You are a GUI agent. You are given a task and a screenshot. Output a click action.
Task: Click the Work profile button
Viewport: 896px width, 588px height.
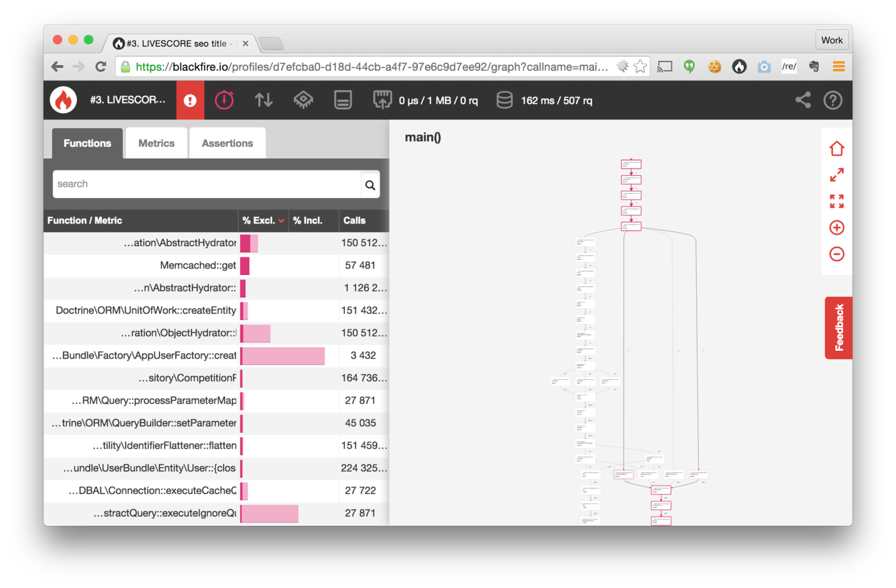click(832, 41)
